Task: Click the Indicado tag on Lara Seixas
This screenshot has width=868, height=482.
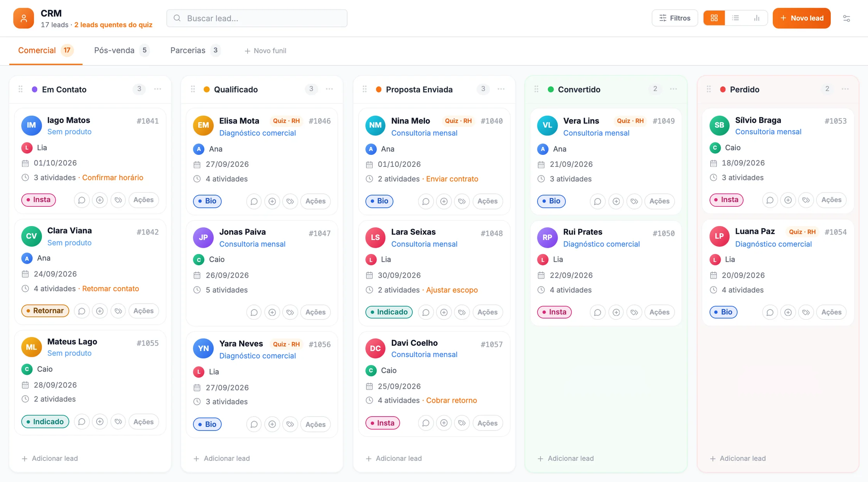Action: (389, 312)
